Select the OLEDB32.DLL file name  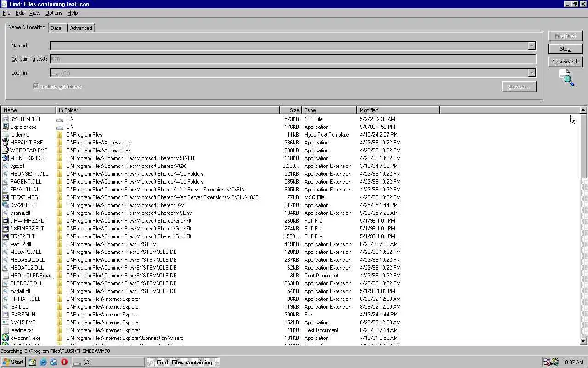click(26, 283)
